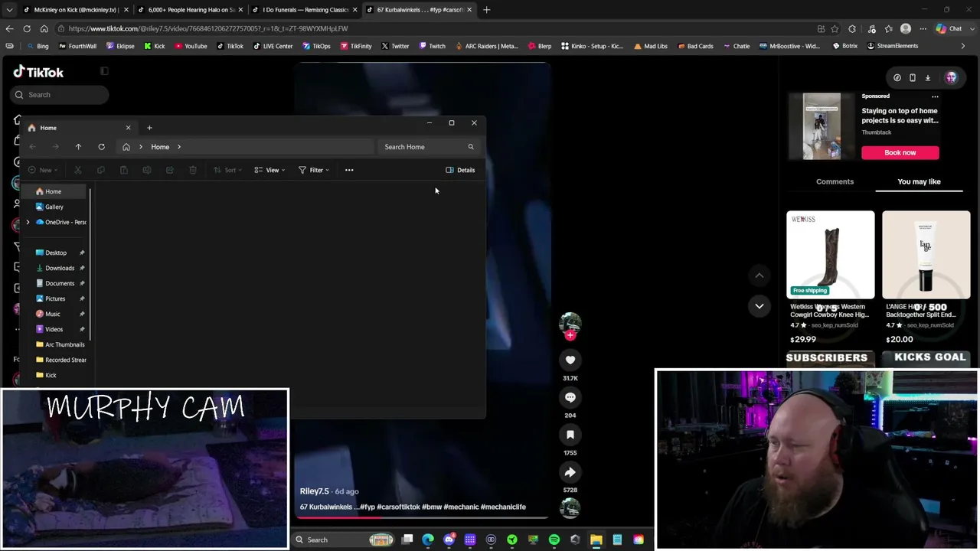Image resolution: width=980 pixels, height=551 pixels.
Task: Unpin Downloads from Quick access
Action: 82,268
